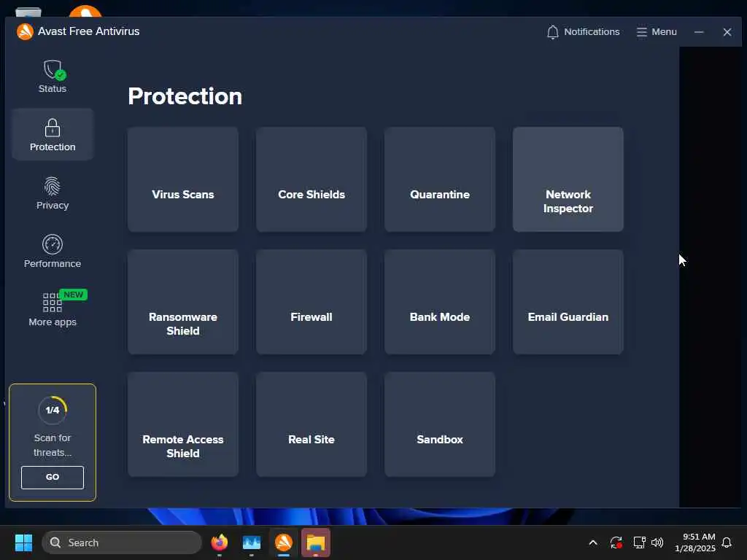Open the monitor app icon on taskbar
This screenshot has height=560, width=747.
(x=252, y=542)
